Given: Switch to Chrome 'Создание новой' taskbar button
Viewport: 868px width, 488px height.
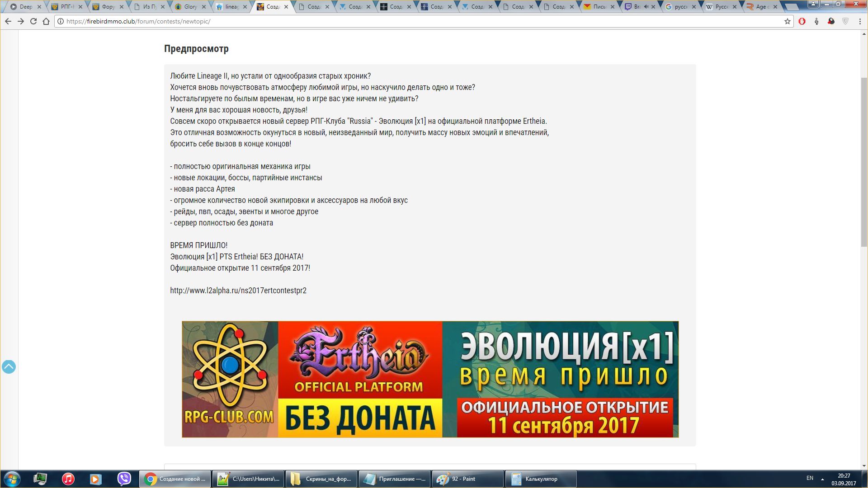Looking at the screenshot, I should pyautogui.click(x=175, y=479).
